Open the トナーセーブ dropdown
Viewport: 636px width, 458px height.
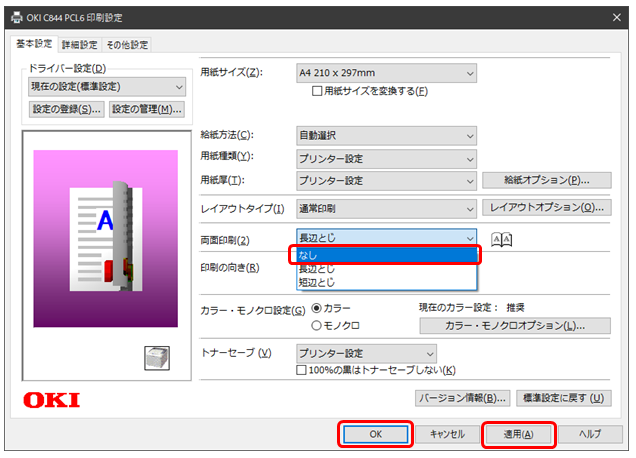(366, 353)
